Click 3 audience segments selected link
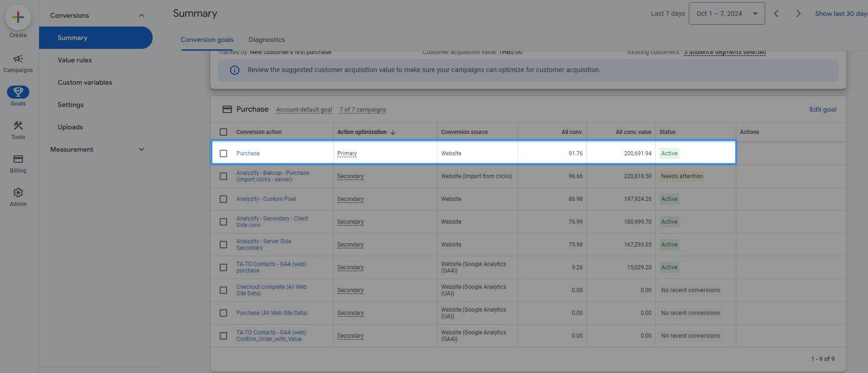The image size is (868, 373). coord(725,52)
